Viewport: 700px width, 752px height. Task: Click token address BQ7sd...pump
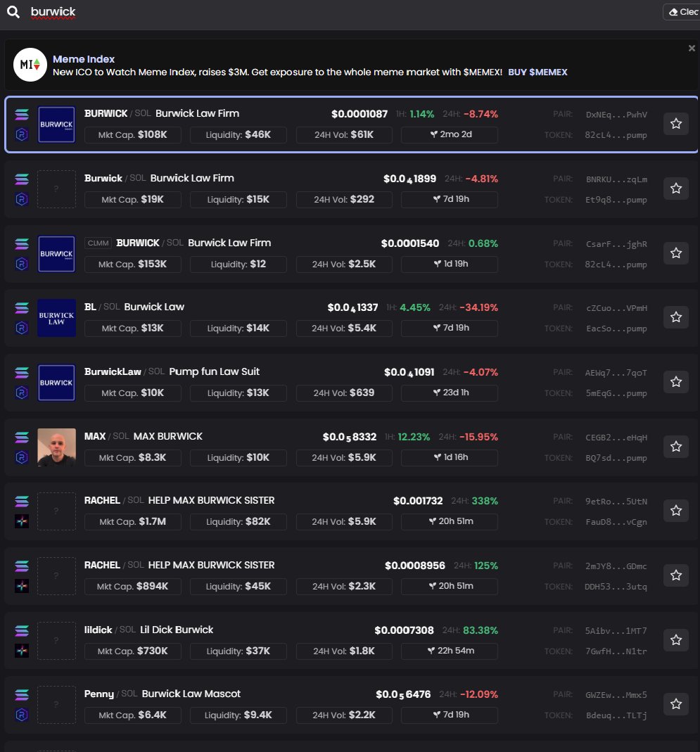[616, 458]
